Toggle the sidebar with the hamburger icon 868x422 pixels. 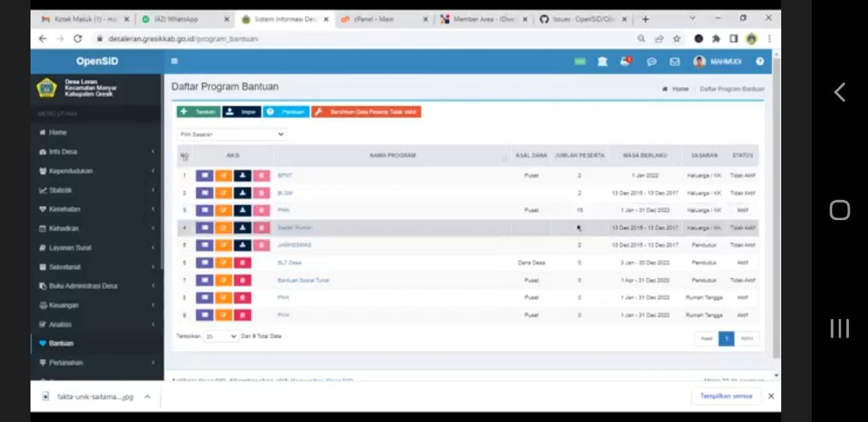point(174,61)
